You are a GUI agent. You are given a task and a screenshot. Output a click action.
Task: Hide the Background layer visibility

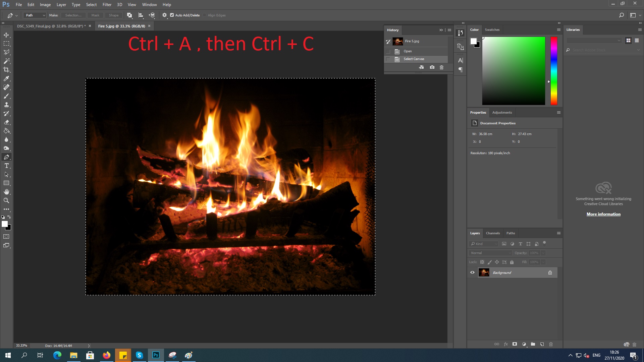pos(472,273)
